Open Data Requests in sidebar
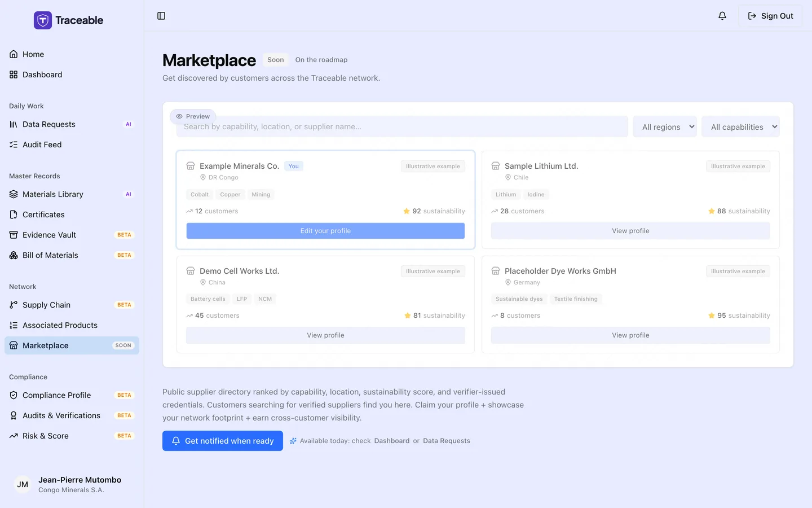The height and width of the screenshot is (508, 812). [72, 124]
